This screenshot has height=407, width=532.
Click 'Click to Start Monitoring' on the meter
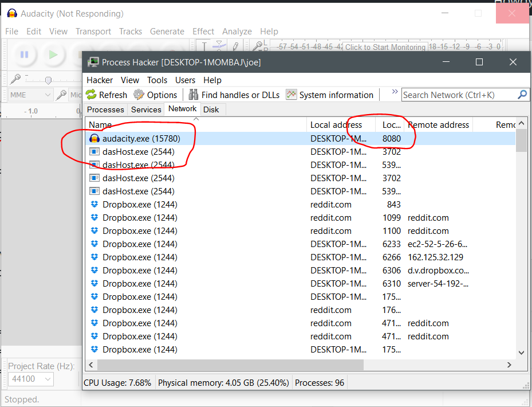[385, 47]
